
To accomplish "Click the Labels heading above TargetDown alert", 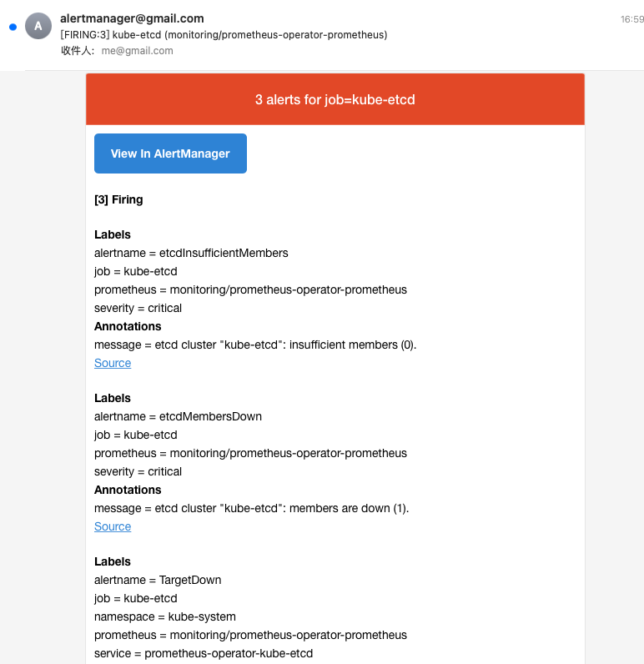I will coord(113,561).
